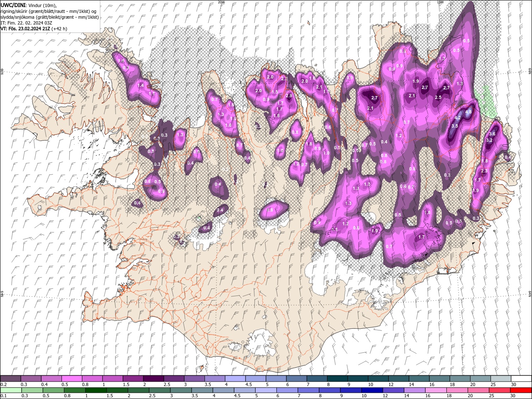The image size is (532, 399).
Task: Select the bottom legend swatch between 4.5 and 5
Action: (245, 390)
